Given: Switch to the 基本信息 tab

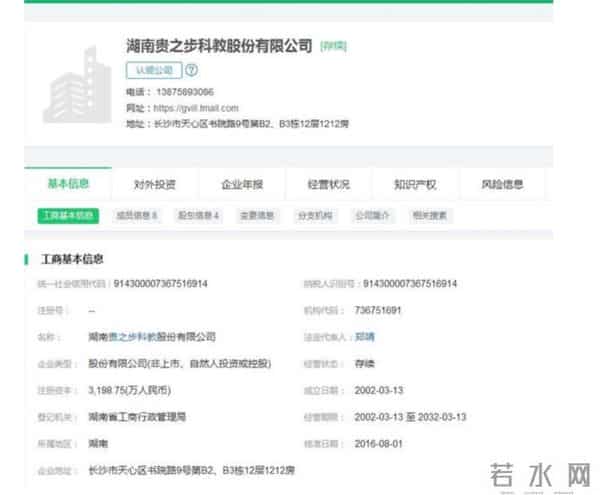Looking at the screenshot, I should click(68, 184).
